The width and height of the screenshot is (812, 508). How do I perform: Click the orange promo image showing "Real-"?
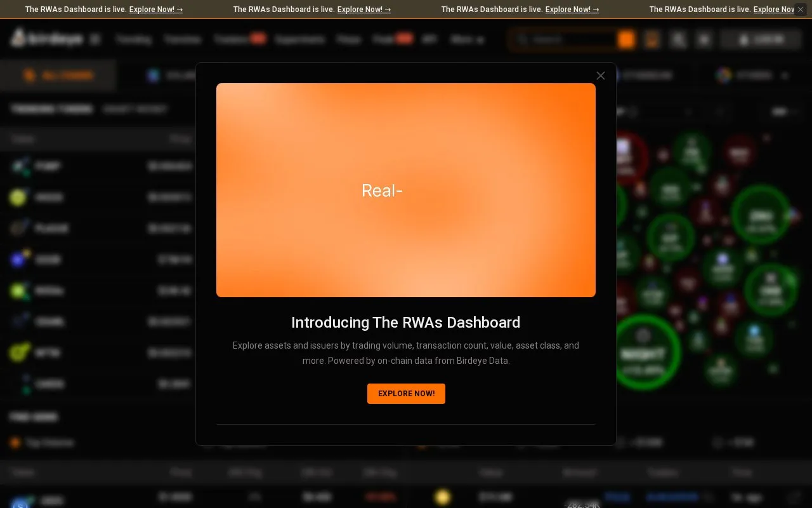[x=406, y=190]
